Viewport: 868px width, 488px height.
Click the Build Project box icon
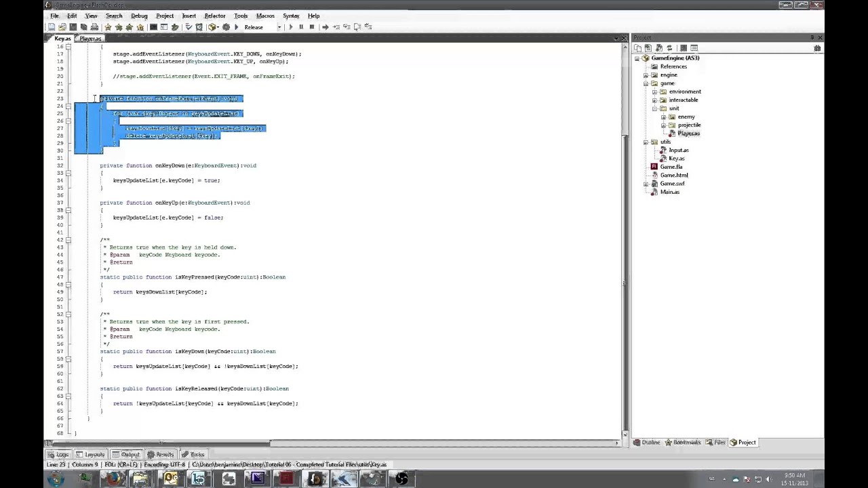(212, 27)
